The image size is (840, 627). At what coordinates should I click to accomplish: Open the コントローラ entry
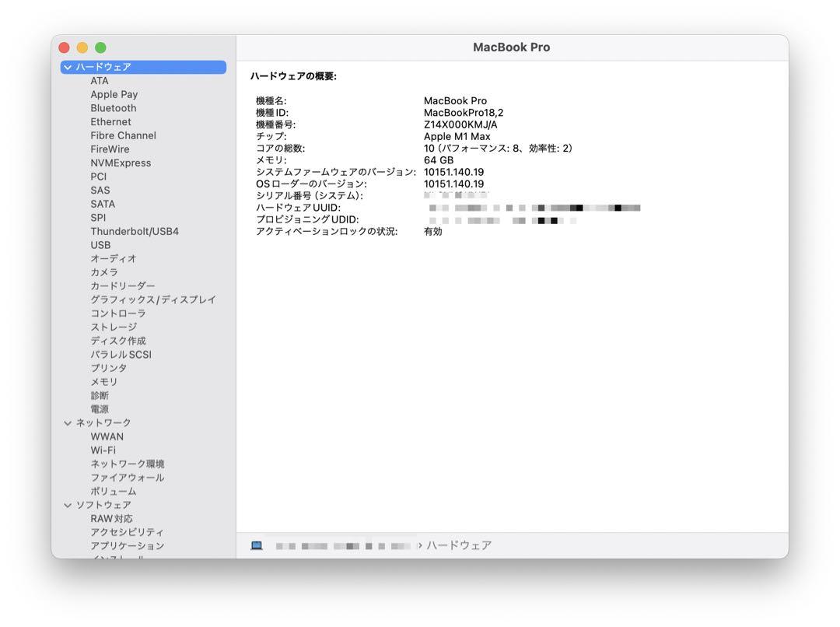[x=118, y=313]
